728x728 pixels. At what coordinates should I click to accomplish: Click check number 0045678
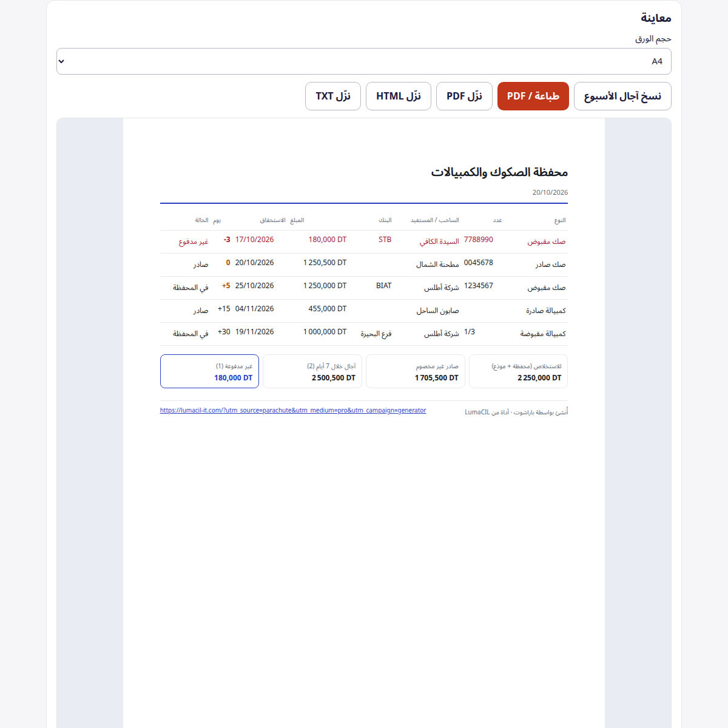(479, 263)
